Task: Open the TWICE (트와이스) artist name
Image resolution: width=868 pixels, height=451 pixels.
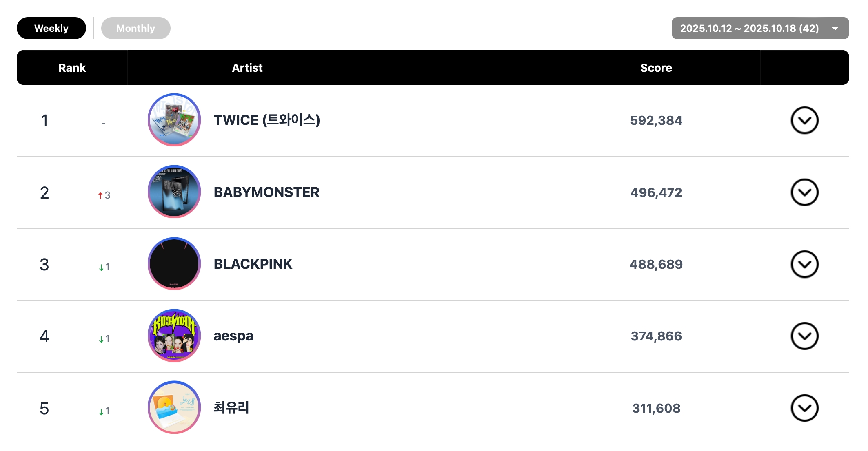Action: 266,120
